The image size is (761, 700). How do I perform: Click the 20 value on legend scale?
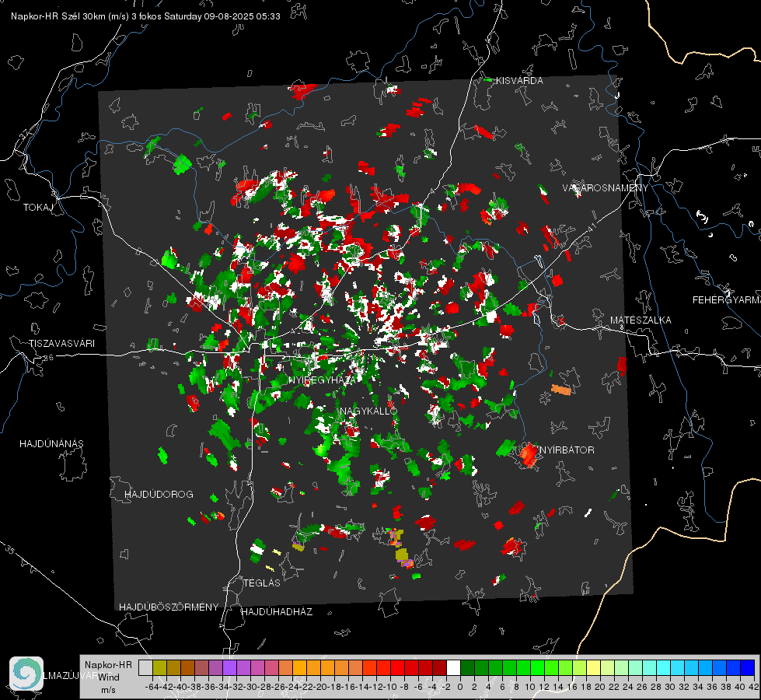[x=600, y=687]
